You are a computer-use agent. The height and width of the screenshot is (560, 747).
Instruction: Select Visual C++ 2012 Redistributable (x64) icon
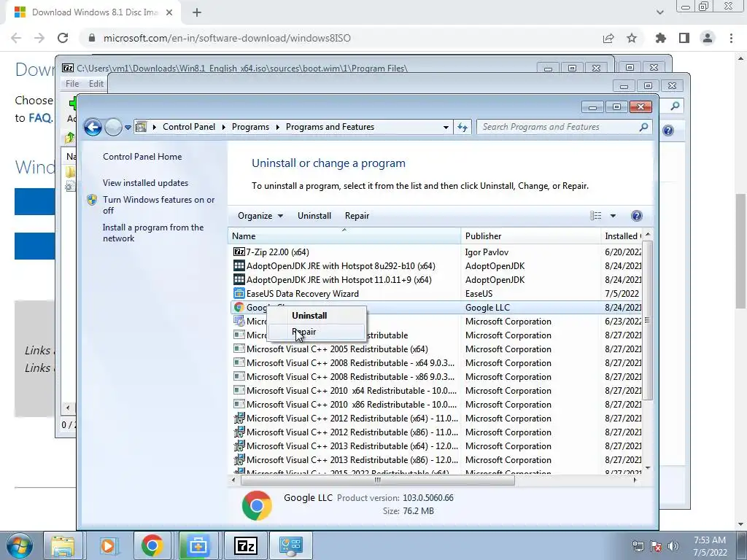[239, 418]
